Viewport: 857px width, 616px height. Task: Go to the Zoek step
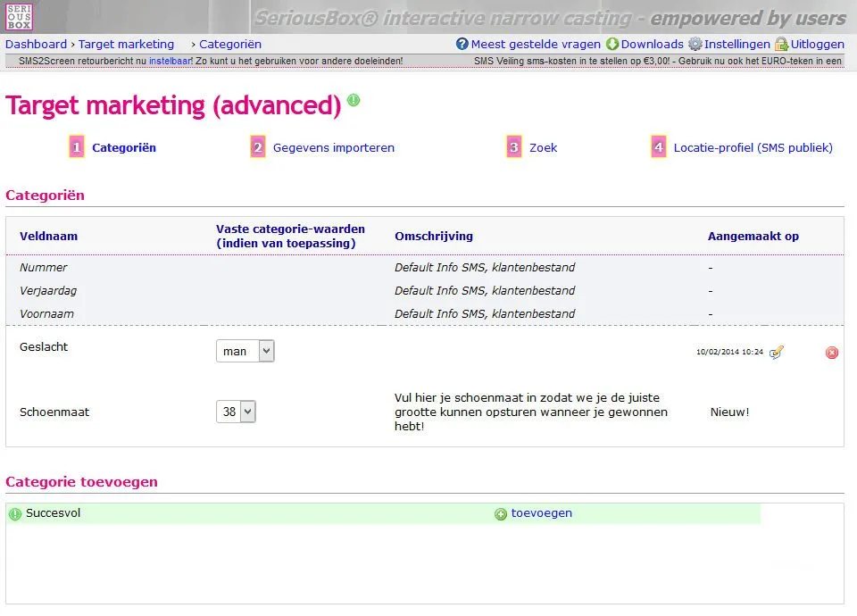click(x=544, y=147)
